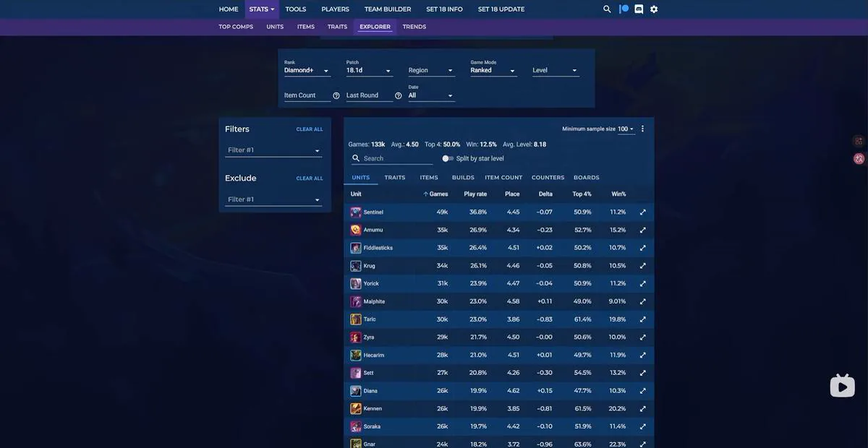Image resolution: width=868 pixels, height=448 pixels.
Task: Toggle Split by star level switch
Action: tap(448, 158)
